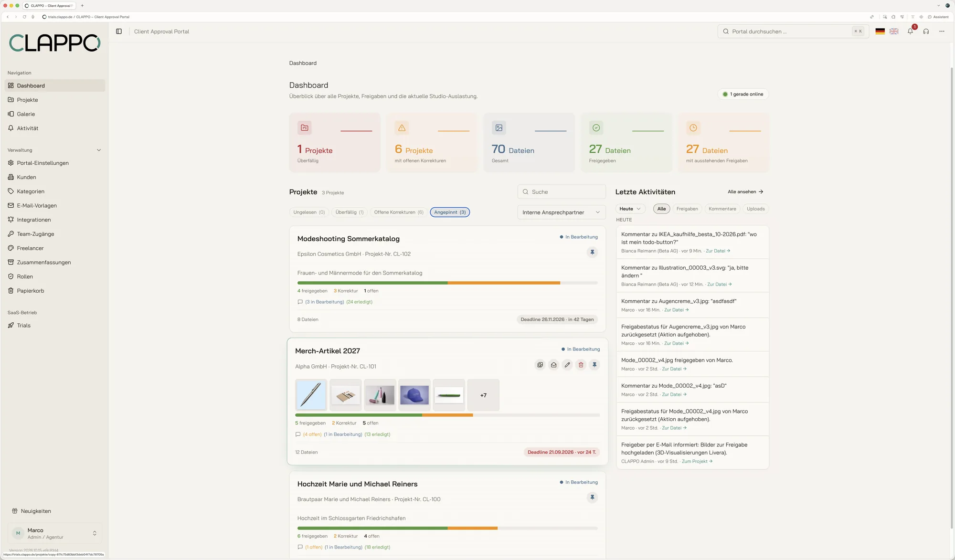Switch language to English flag
955x560 pixels.
pos(894,32)
